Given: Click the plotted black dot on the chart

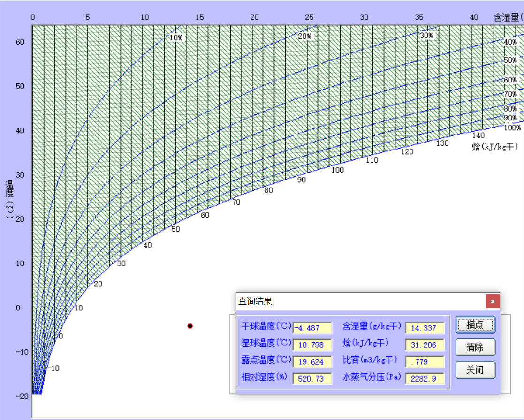Looking at the screenshot, I should point(190,326).
